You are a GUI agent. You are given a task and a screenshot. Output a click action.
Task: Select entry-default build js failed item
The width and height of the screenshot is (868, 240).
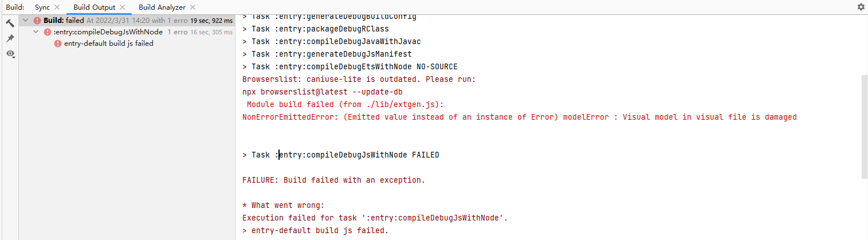coord(109,44)
